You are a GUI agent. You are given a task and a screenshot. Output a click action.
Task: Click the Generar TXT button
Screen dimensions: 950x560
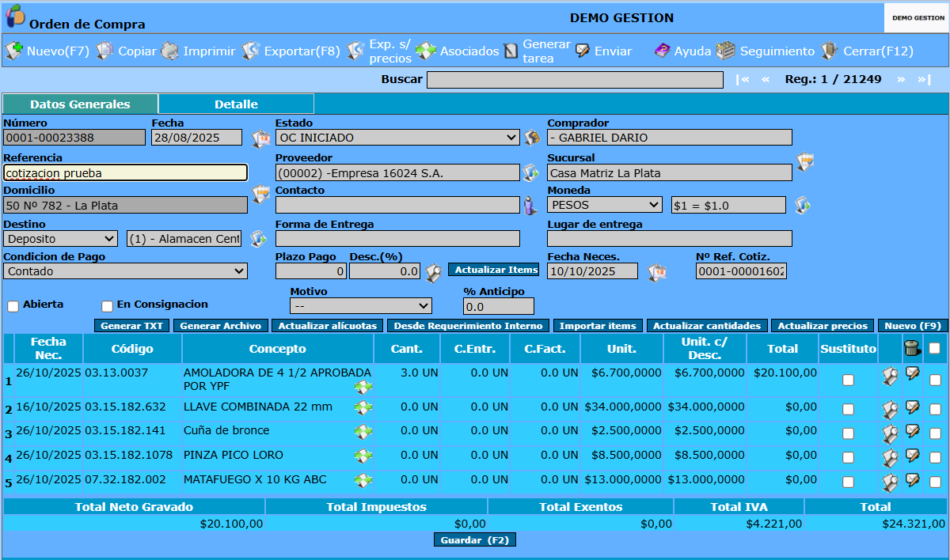[x=131, y=326]
